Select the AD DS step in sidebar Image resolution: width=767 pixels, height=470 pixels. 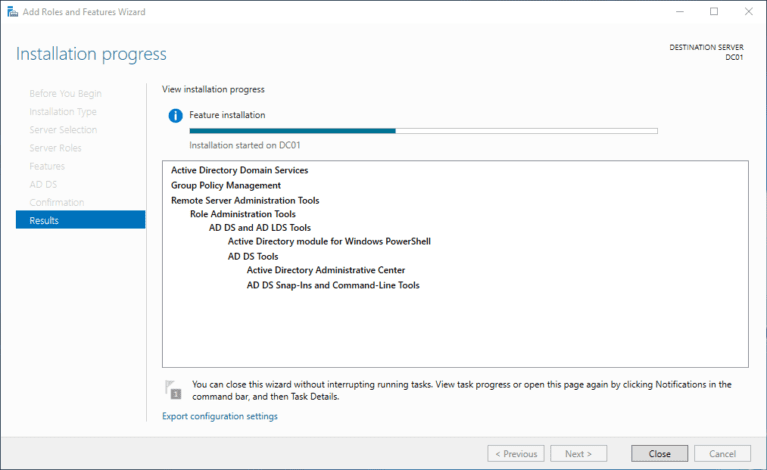[43, 184]
